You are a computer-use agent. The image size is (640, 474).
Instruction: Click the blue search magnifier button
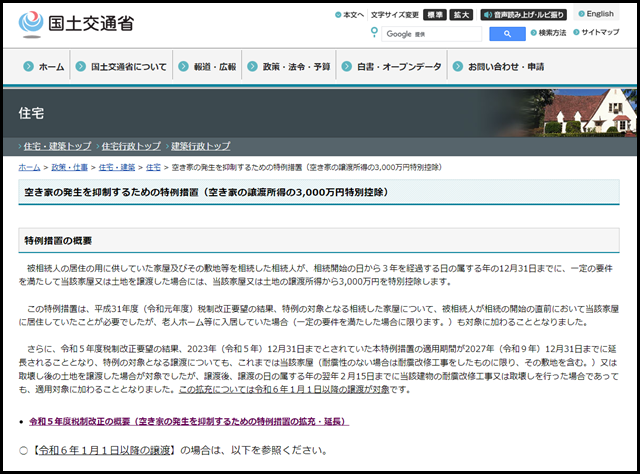tap(507, 33)
